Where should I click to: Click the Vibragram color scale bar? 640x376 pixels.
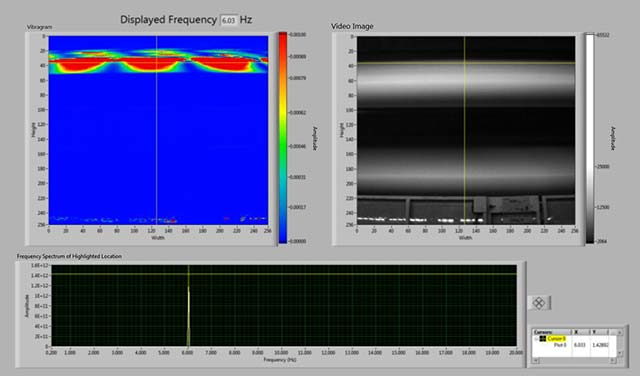pos(283,138)
